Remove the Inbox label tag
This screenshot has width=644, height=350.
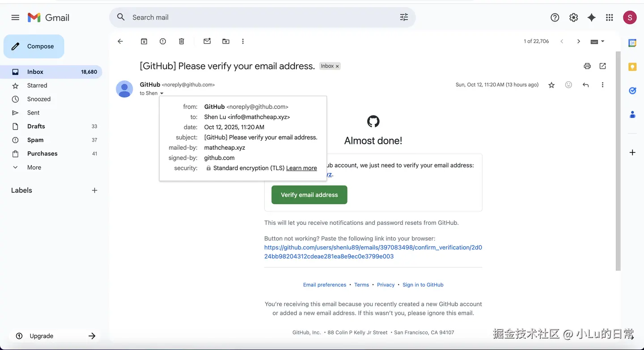[338, 66]
